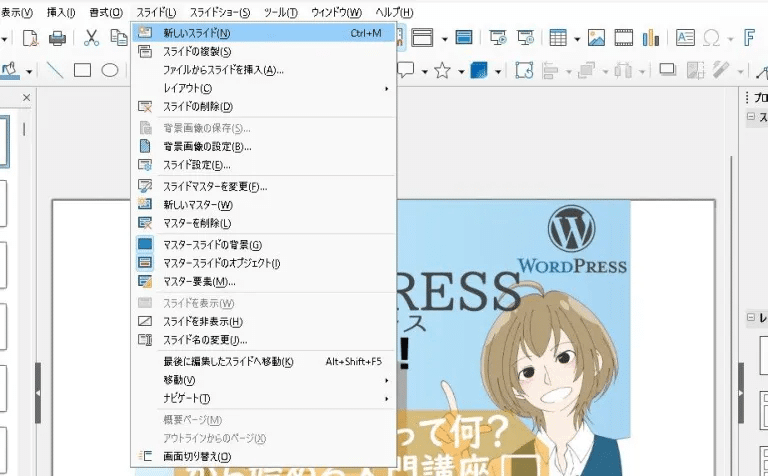Toggle マスタースライドのオブジェクト(I) option
The width and height of the screenshot is (768, 476).
tap(265, 263)
